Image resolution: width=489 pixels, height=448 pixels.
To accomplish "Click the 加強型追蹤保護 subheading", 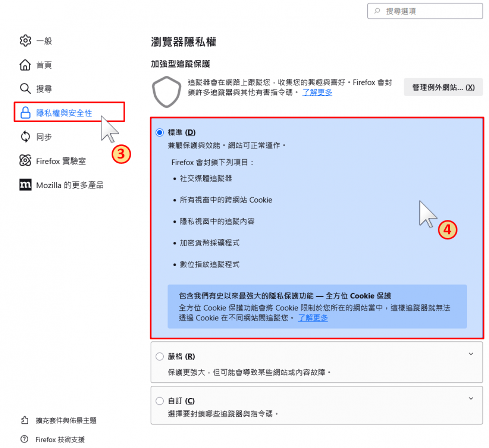I will 180,64.
